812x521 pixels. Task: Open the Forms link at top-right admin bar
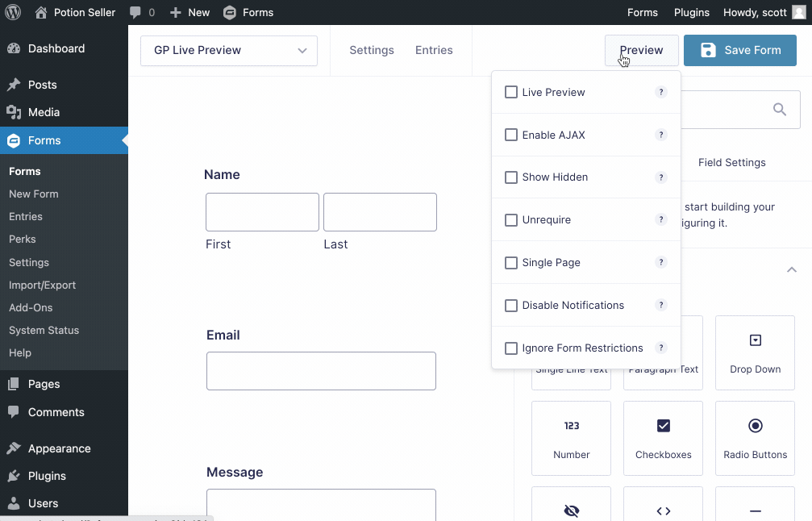tap(643, 12)
